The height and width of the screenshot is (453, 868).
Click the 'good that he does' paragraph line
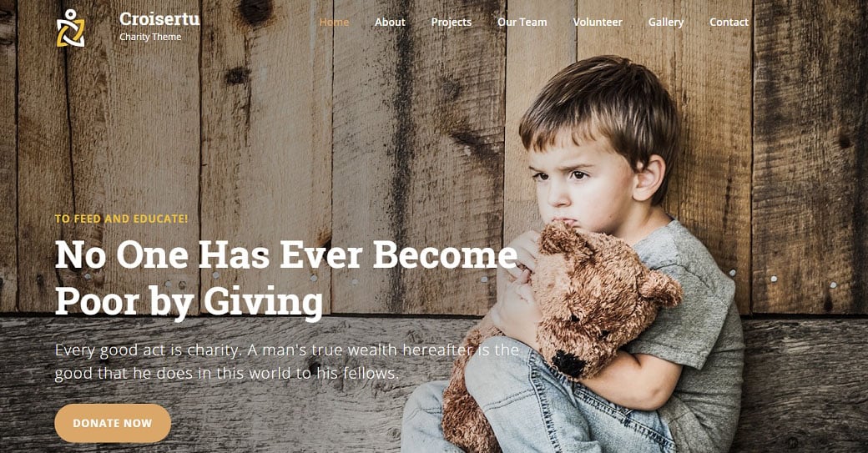pos(227,374)
